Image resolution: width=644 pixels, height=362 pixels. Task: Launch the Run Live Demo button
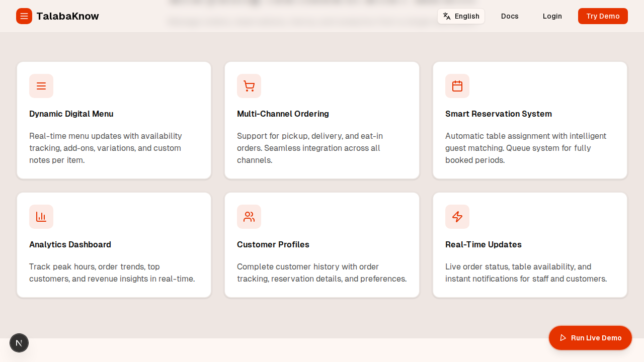tap(590, 338)
